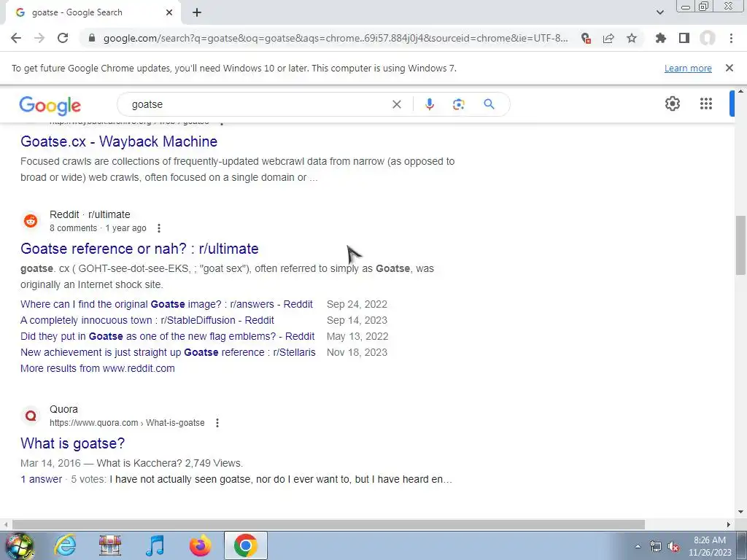Open the 'What is goatse?' Quora result
The image size is (747, 560).
(72, 443)
